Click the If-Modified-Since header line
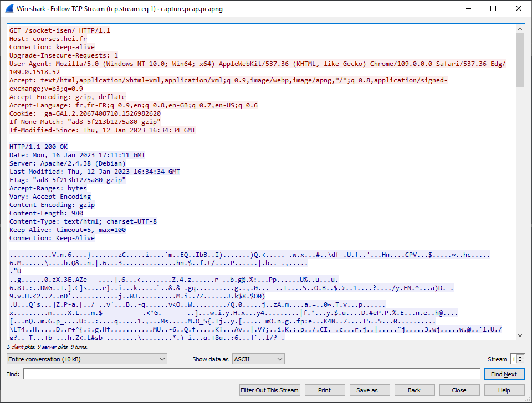Image resolution: width=532 pixels, height=403 pixels. (103, 130)
